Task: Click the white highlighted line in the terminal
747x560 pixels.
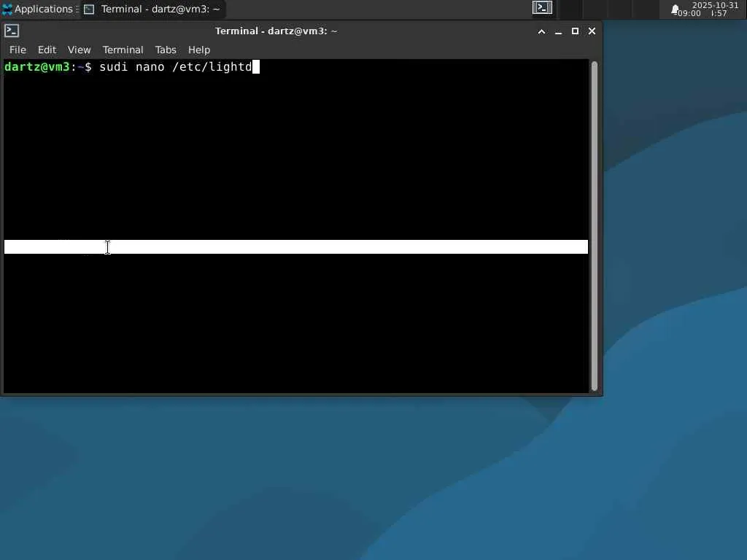Action: point(296,246)
